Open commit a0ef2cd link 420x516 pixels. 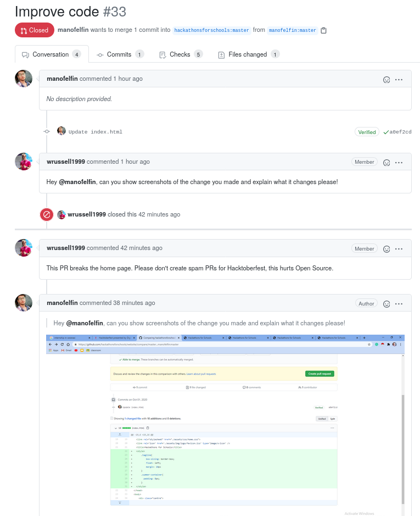coord(400,132)
